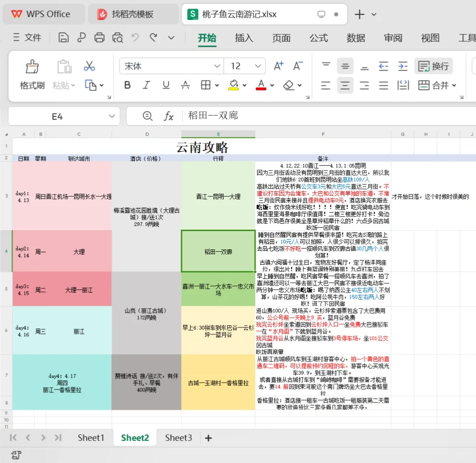The image size is (476, 463).
Task: Expand the 合并 merge cells dropdown
Action: click(x=454, y=85)
